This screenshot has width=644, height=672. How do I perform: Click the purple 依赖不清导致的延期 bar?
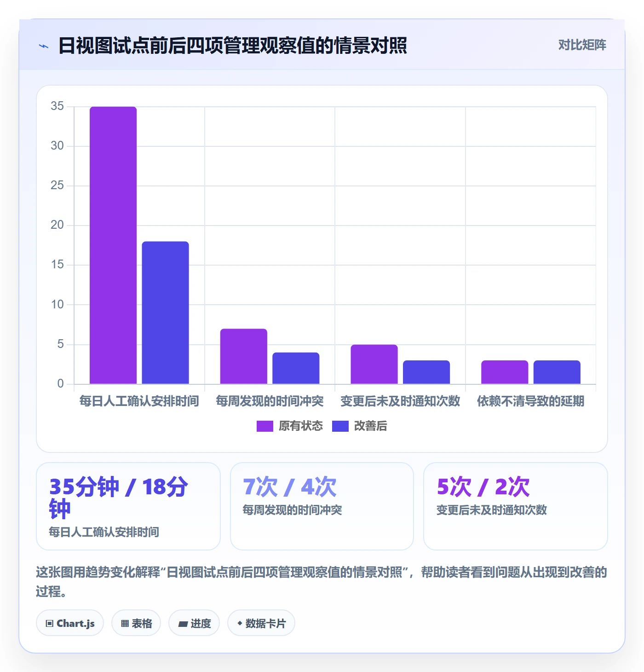click(505, 372)
